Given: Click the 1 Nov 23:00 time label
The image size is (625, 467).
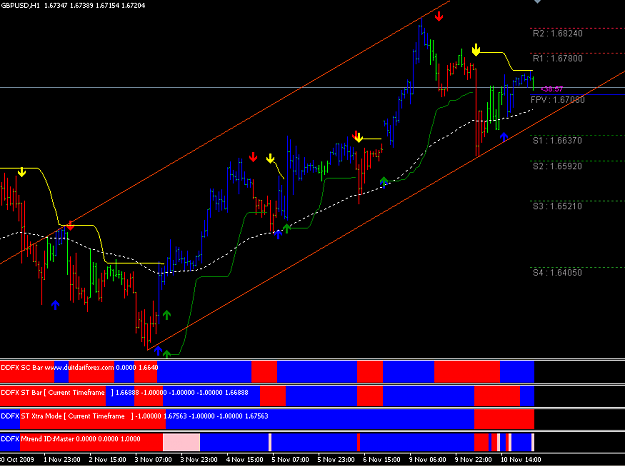Looking at the screenshot, I should coord(62,460).
